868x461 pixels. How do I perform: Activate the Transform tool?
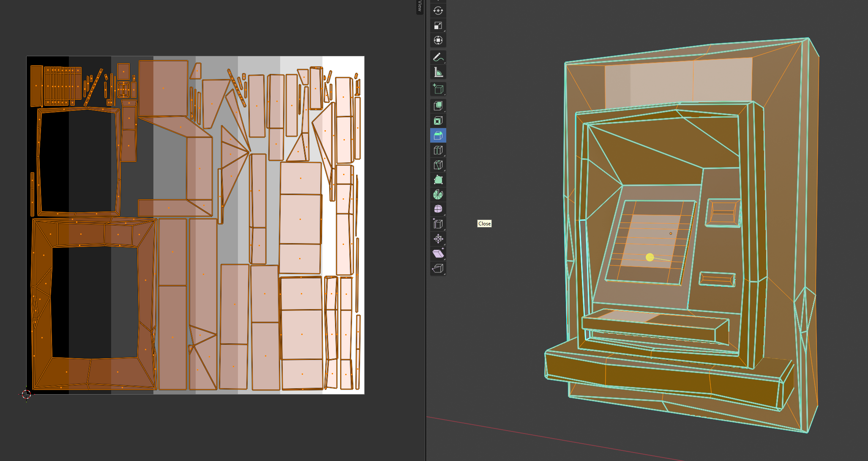(438, 41)
